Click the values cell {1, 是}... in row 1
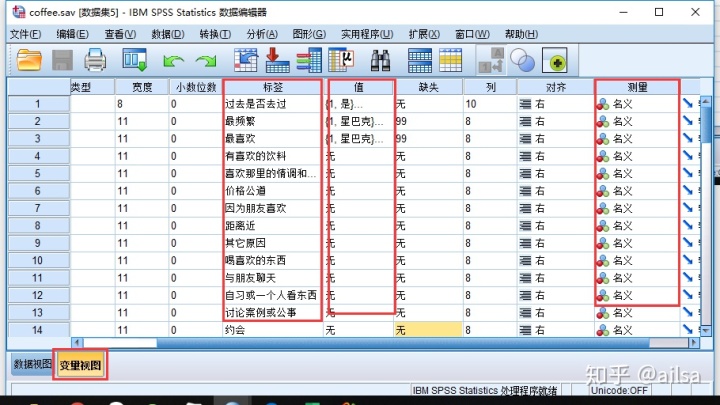This screenshot has width=720, height=405. [x=359, y=104]
